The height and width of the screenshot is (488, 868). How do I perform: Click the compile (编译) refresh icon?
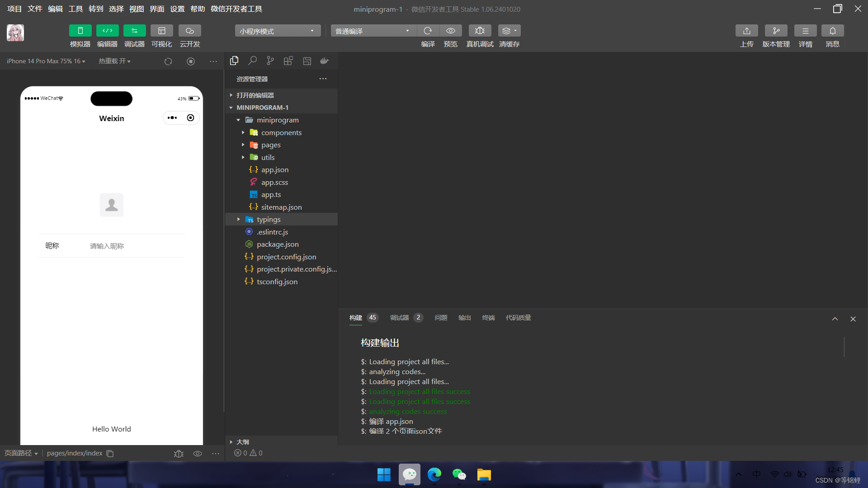tap(428, 31)
